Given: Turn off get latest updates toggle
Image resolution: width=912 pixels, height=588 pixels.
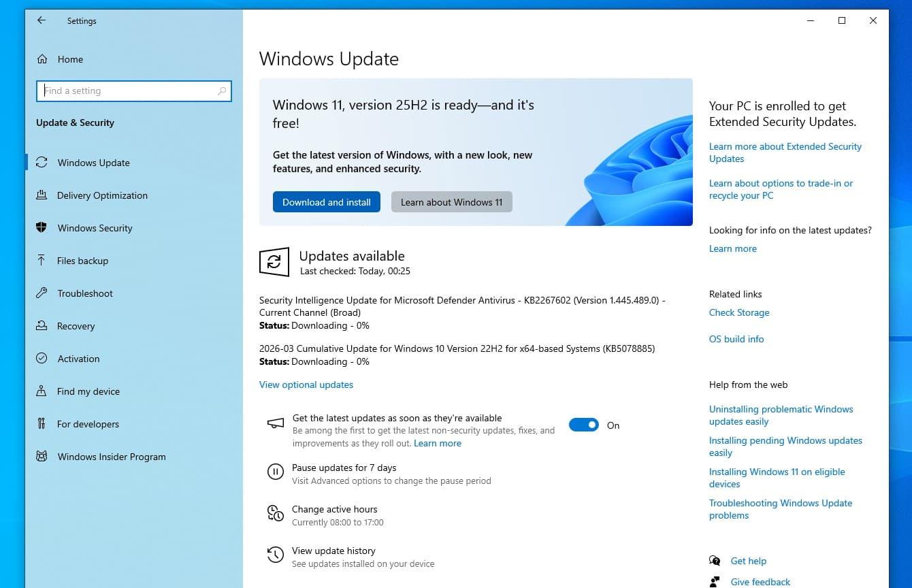Looking at the screenshot, I should [x=583, y=425].
